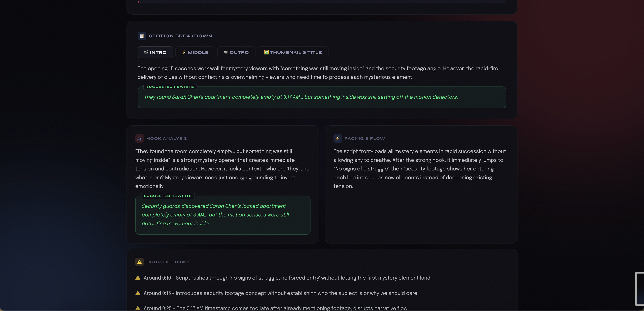Image resolution: width=644 pixels, height=311 pixels.
Task: Click the Hook Analysis suggested rewrite box
Action: 223,215
